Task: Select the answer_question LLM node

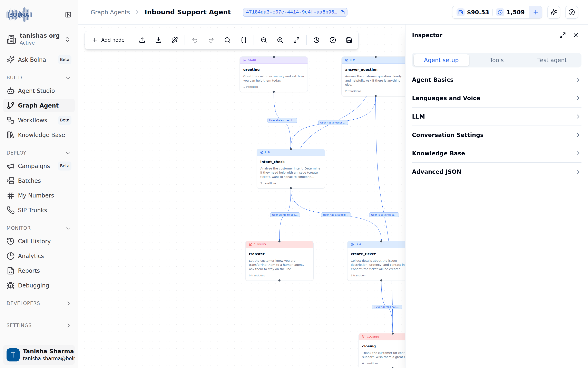Action: [x=373, y=77]
